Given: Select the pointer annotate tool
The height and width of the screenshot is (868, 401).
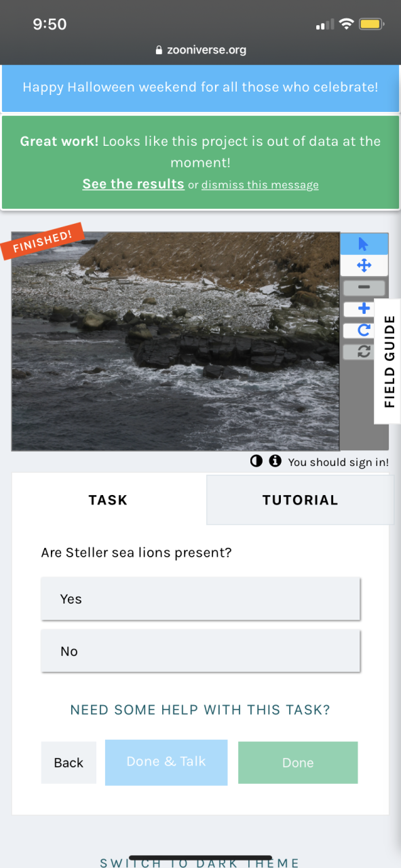Looking at the screenshot, I should click(364, 244).
